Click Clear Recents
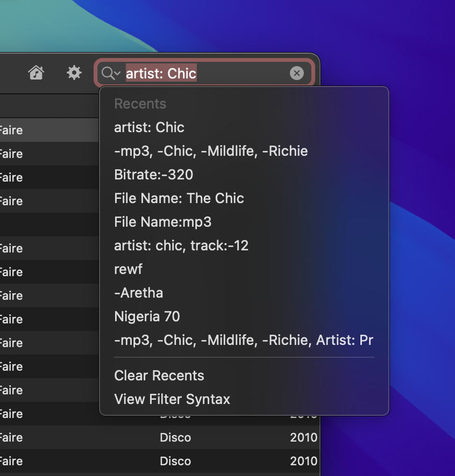 (159, 376)
